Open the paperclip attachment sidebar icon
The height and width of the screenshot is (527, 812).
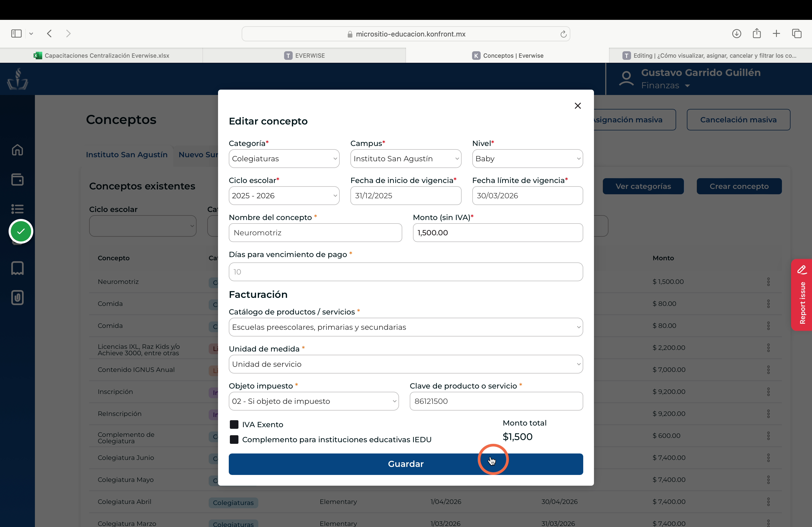(x=17, y=297)
